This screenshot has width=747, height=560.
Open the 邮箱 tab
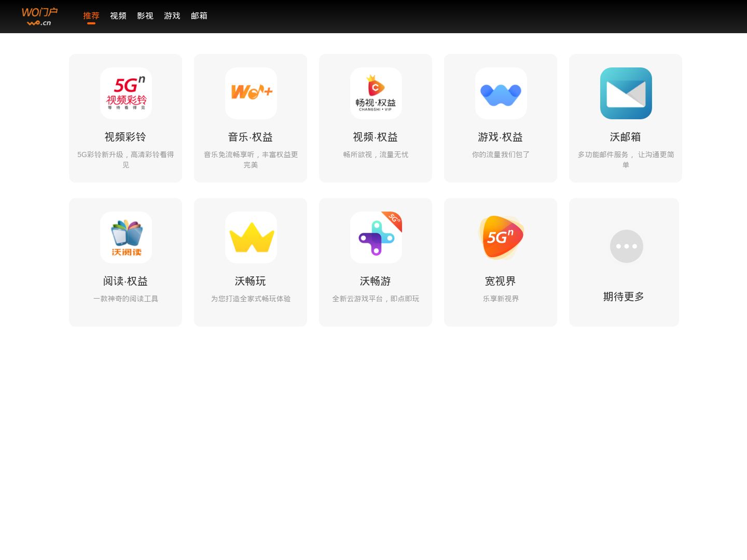tap(199, 16)
